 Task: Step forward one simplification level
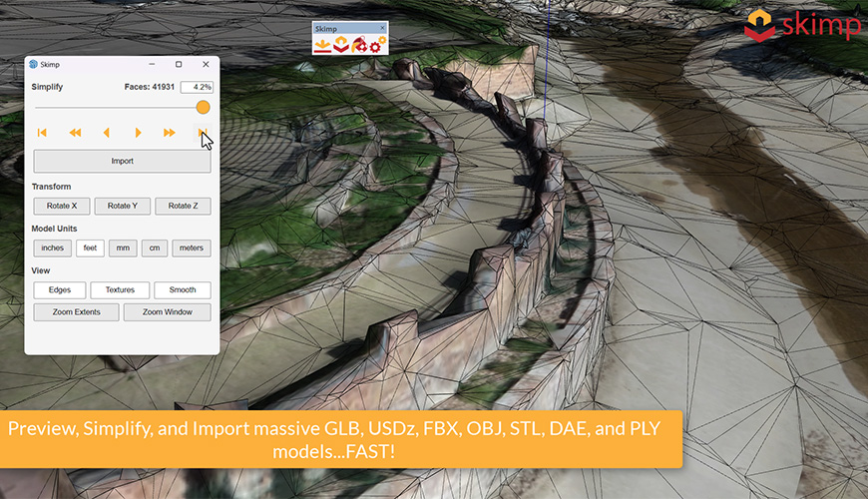tap(139, 133)
